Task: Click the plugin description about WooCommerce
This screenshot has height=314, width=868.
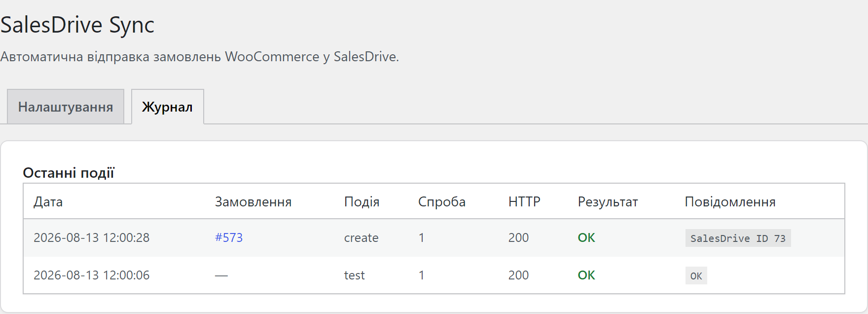Action: pyautogui.click(x=200, y=57)
